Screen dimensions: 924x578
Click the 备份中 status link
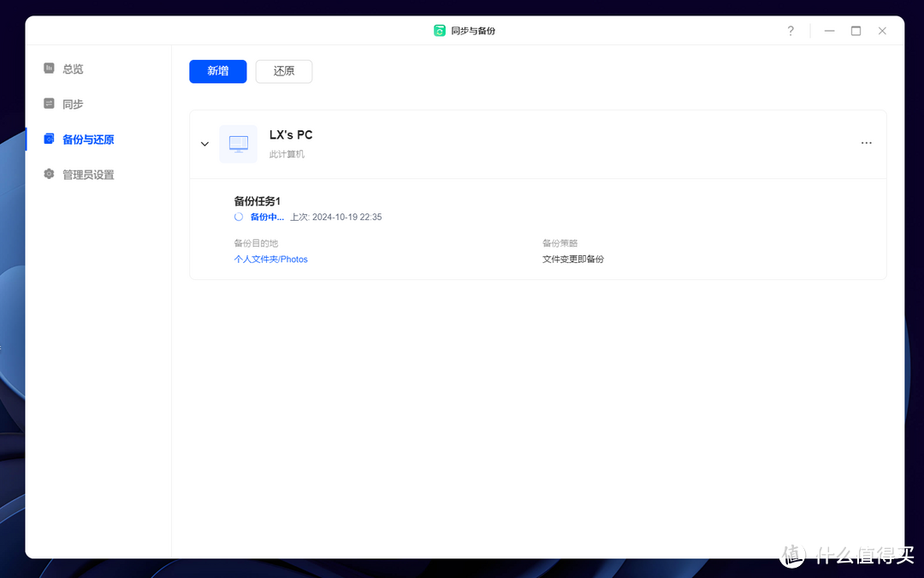pos(265,217)
